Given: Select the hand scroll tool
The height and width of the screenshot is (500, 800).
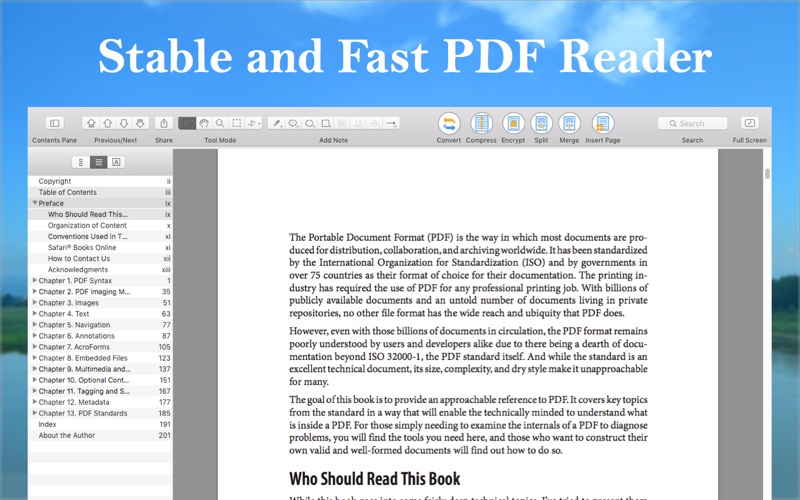Looking at the screenshot, I should pyautogui.click(x=204, y=123).
